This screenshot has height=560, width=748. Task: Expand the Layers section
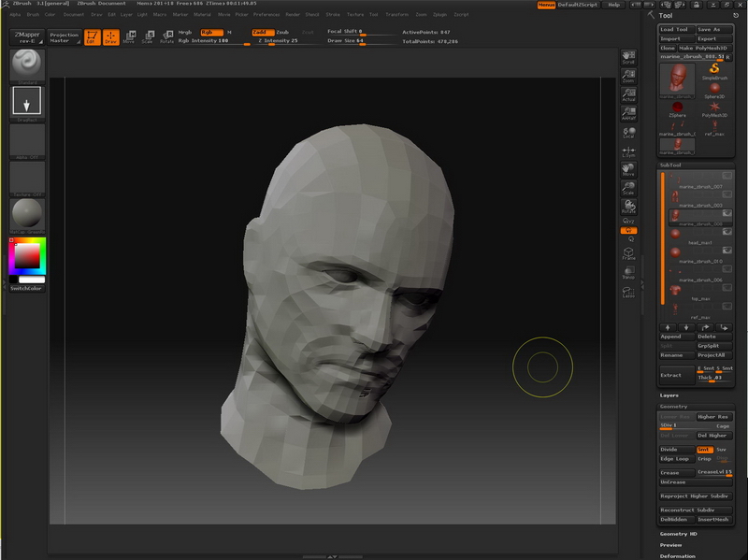coord(669,395)
